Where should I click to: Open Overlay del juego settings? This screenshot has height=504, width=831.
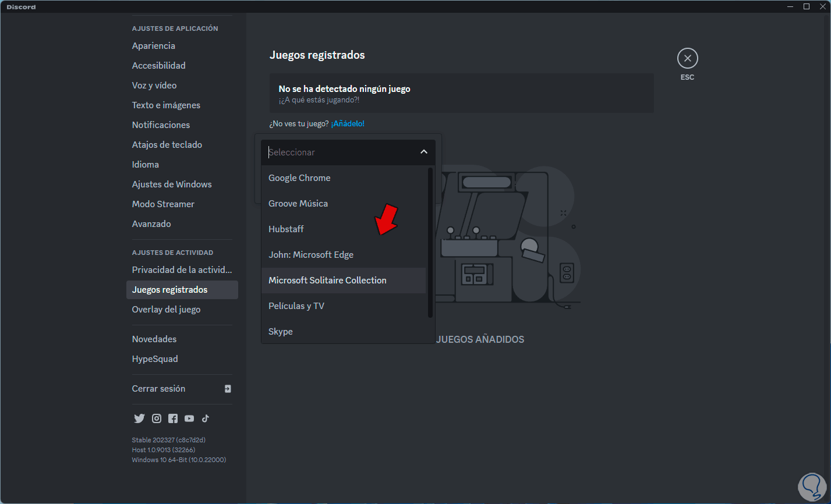[182, 310]
